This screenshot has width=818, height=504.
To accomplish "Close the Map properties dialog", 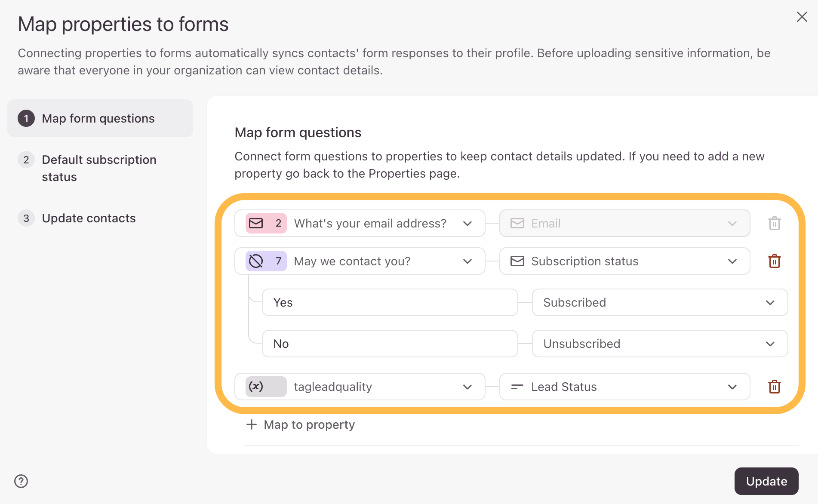I will 802,17.
